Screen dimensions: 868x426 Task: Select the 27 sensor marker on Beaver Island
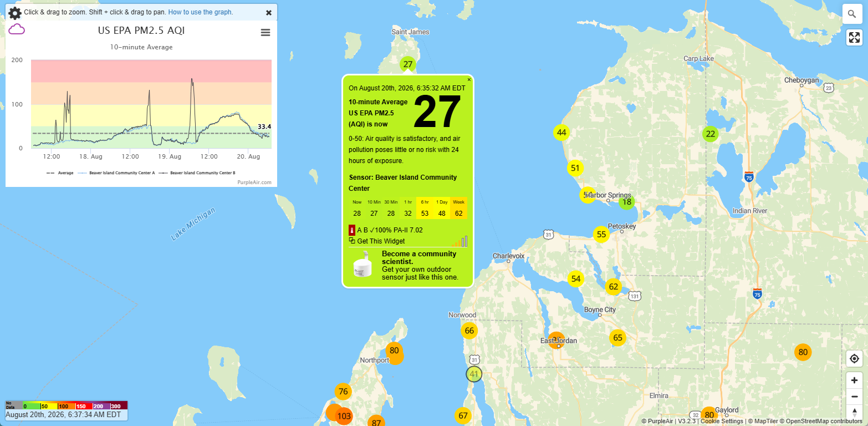(x=408, y=64)
